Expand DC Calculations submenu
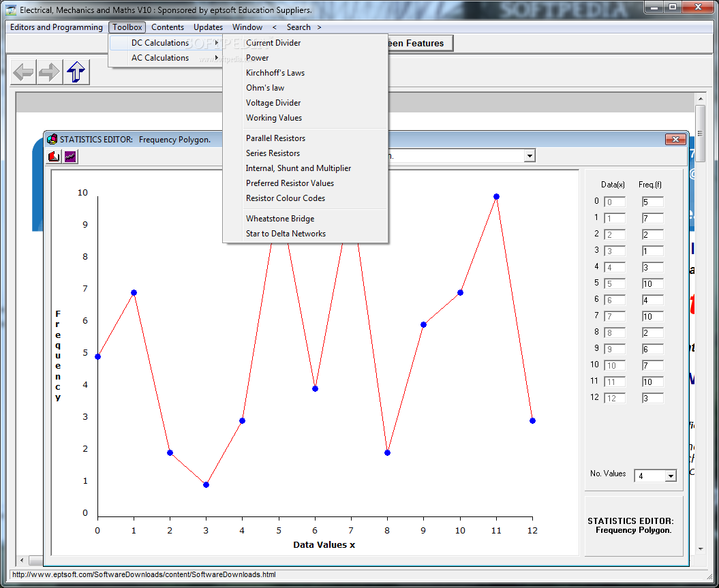 166,43
